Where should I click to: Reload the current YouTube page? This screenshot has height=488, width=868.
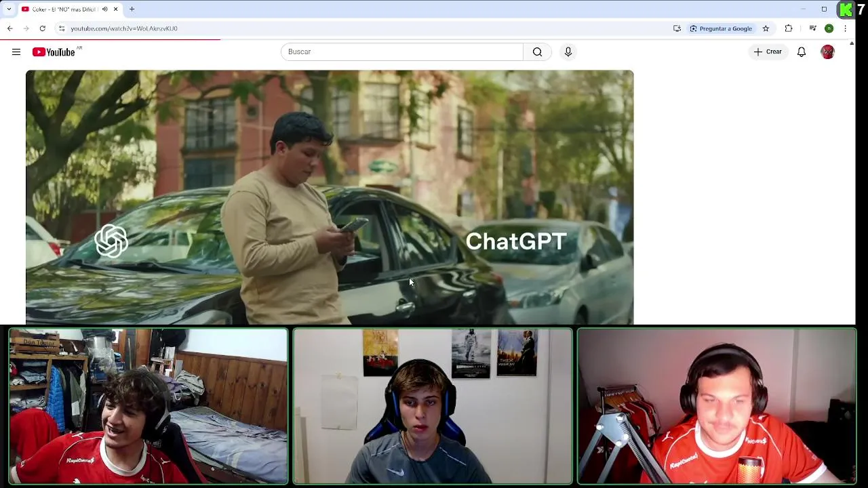43,28
